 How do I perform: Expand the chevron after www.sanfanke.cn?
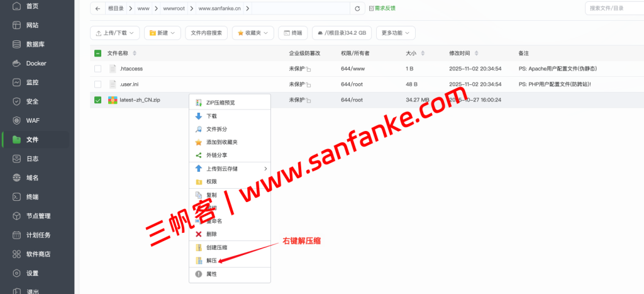(248, 9)
